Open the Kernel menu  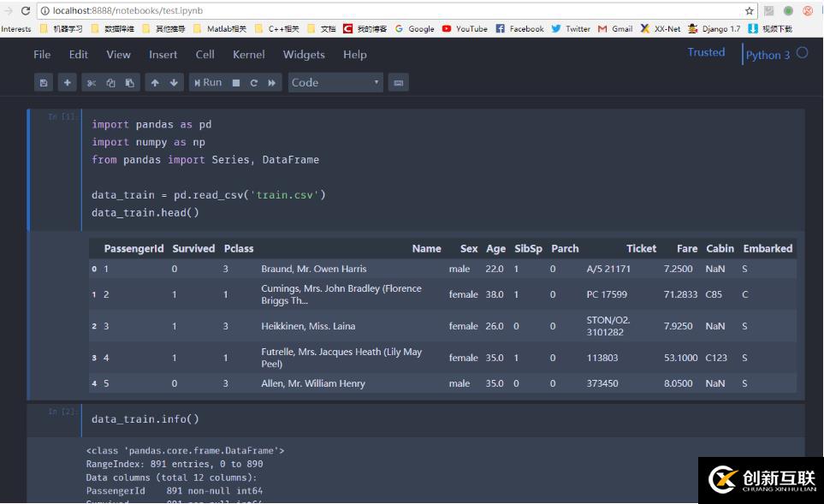[x=248, y=54]
